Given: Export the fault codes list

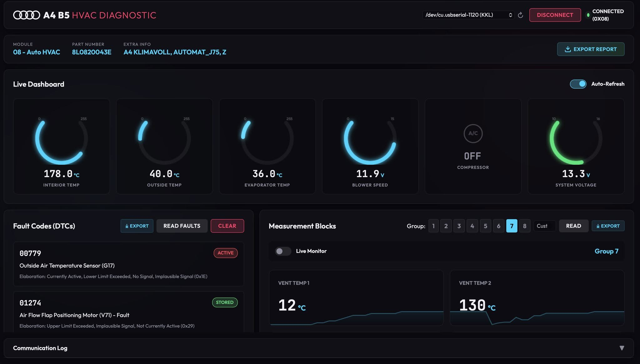Looking at the screenshot, I should [137, 226].
